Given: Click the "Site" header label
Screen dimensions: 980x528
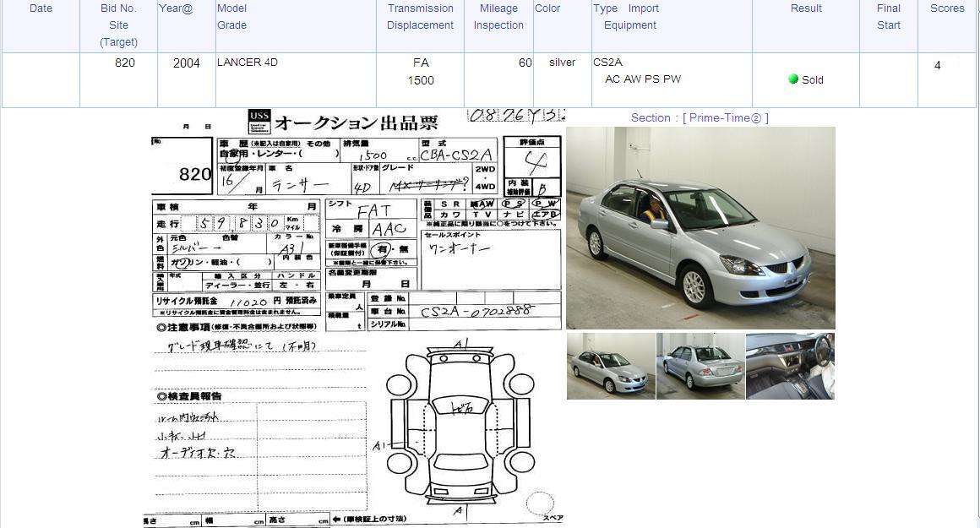Looking at the screenshot, I should tap(118, 25).
